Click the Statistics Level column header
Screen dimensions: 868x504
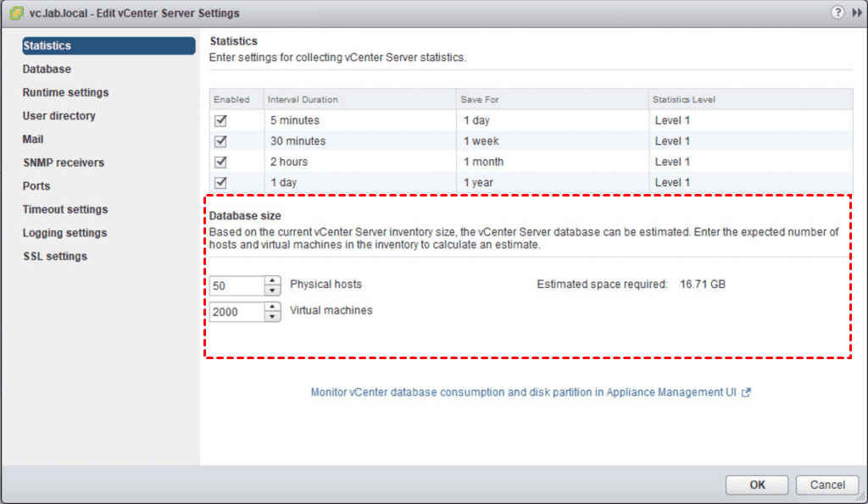pos(751,100)
